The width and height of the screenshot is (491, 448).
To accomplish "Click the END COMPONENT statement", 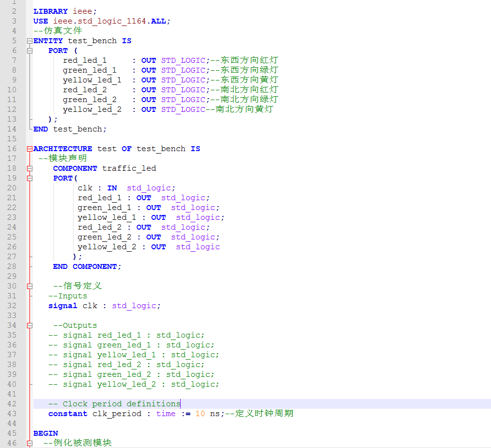I will [86, 266].
